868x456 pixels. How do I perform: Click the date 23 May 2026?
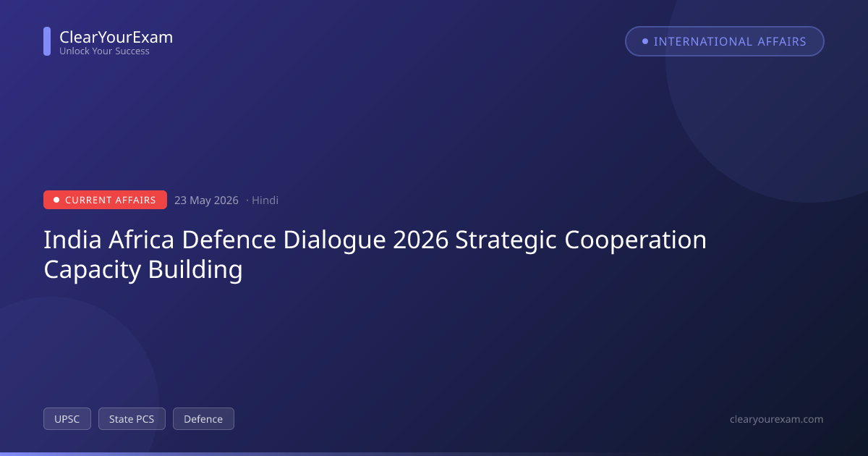(206, 200)
